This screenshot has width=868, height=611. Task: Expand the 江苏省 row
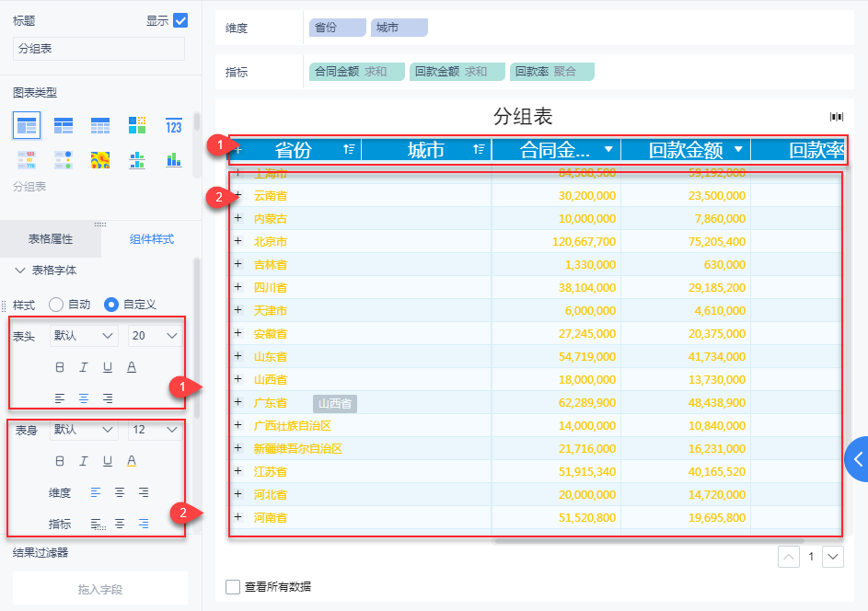coord(238,471)
